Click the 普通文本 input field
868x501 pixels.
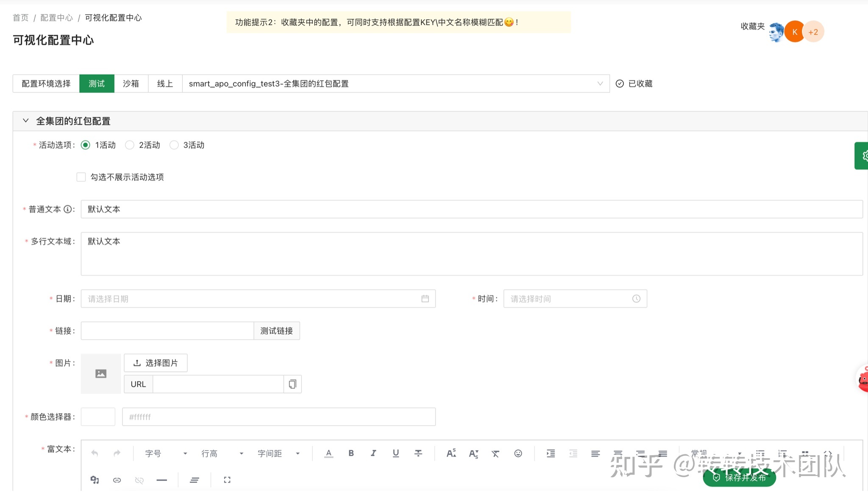coord(472,209)
